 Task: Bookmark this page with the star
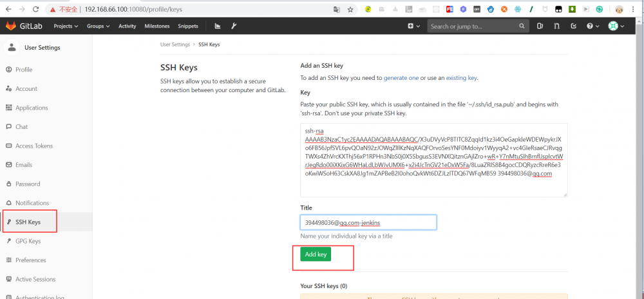[x=350, y=10]
